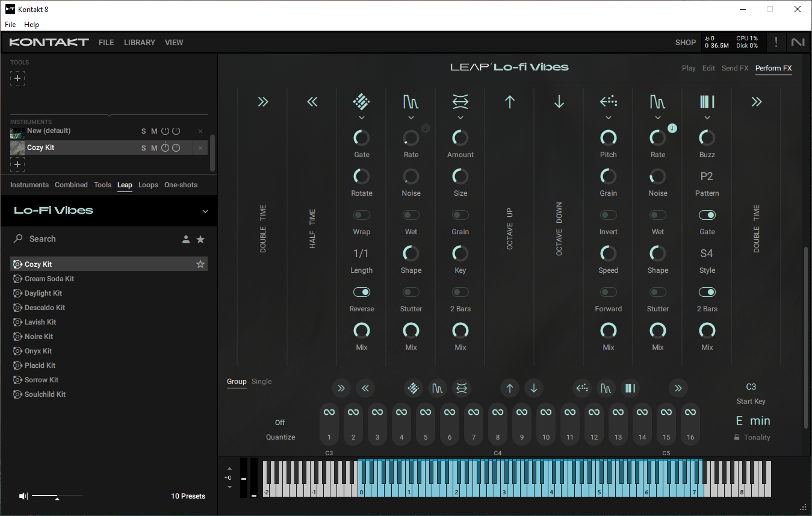Select the Half Time module icon
812x516 pixels.
(312, 102)
